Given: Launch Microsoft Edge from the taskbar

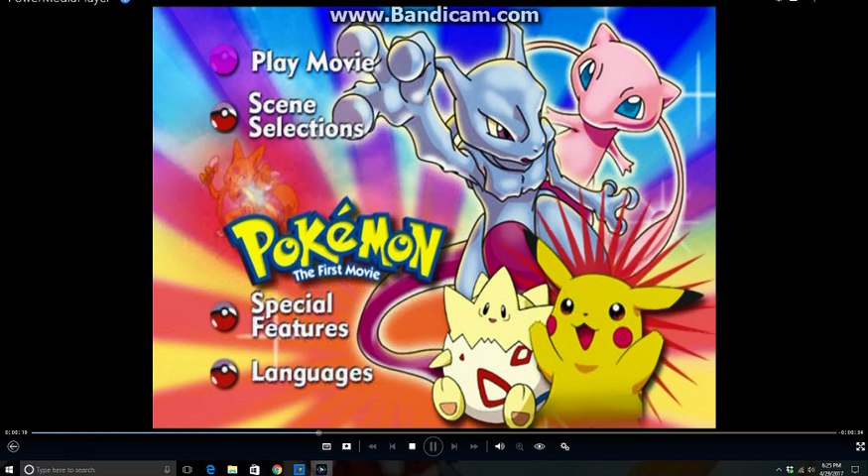Looking at the screenshot, I should pyautogui.click(x=210, y=469).
